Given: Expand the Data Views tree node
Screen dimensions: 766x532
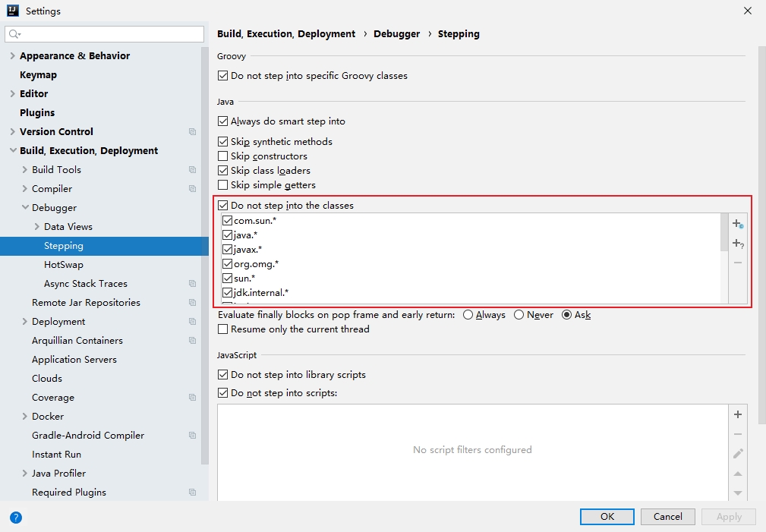Looking at the screenshot, I should [37, 227].
